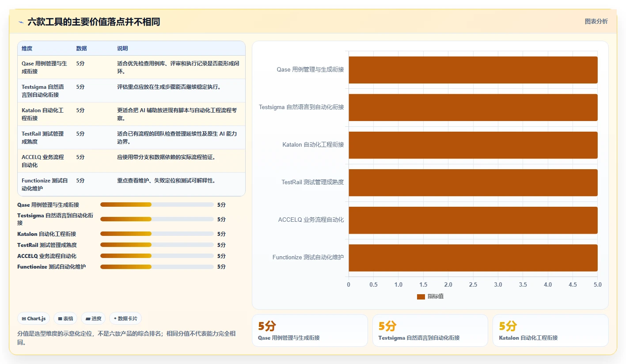Screen dimensions: 626x364
Task: Click description 重点查看维护 in Functionize row
Action: [166, 181]
